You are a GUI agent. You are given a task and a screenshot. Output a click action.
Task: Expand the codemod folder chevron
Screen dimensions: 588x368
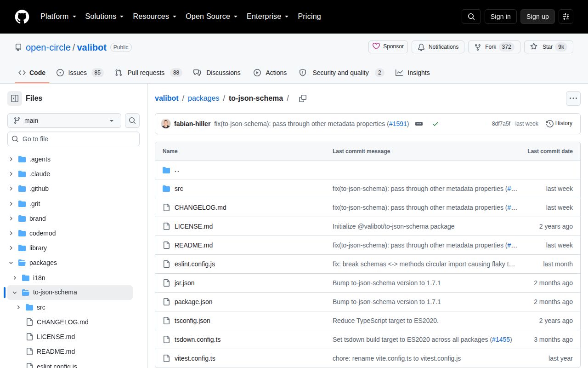click(11, 233)
